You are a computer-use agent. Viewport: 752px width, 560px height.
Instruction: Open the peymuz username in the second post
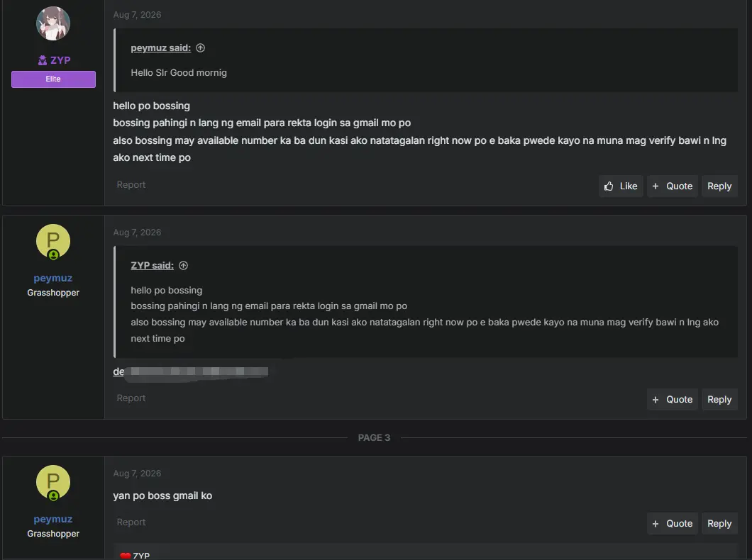click(52, 278)
